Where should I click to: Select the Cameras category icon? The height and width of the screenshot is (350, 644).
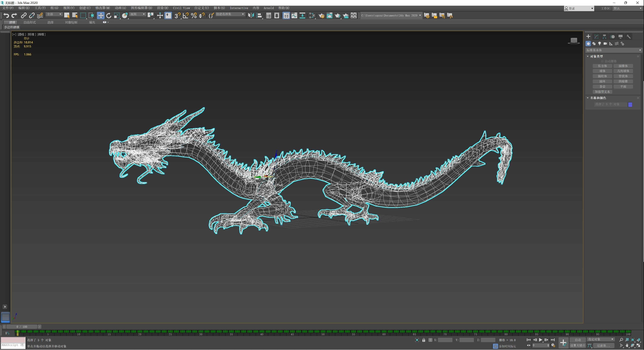click(605, 44)
